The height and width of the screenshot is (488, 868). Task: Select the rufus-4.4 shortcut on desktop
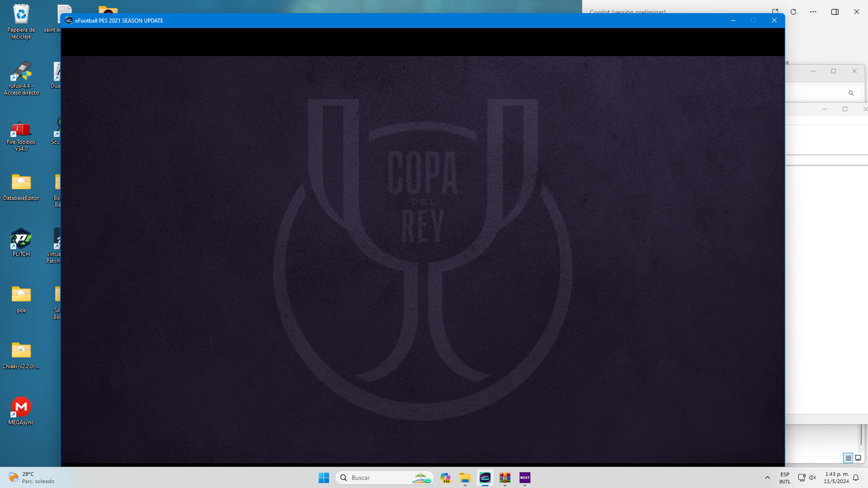tap(21, 79)
